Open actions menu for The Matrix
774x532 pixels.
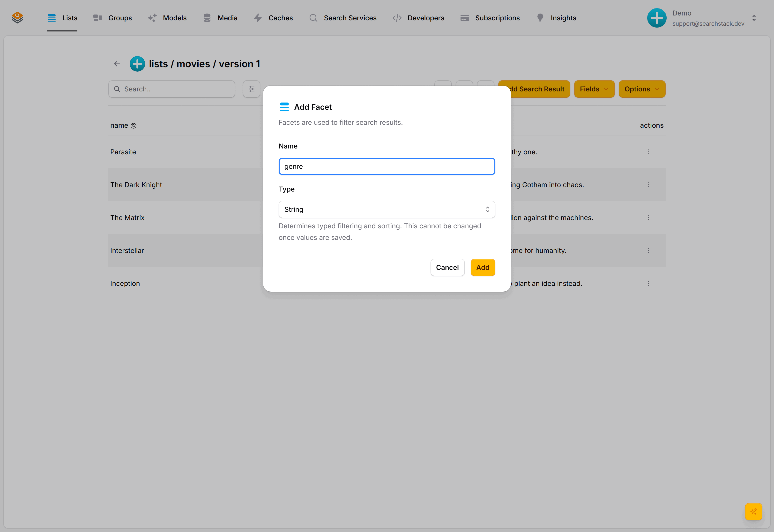648,218
